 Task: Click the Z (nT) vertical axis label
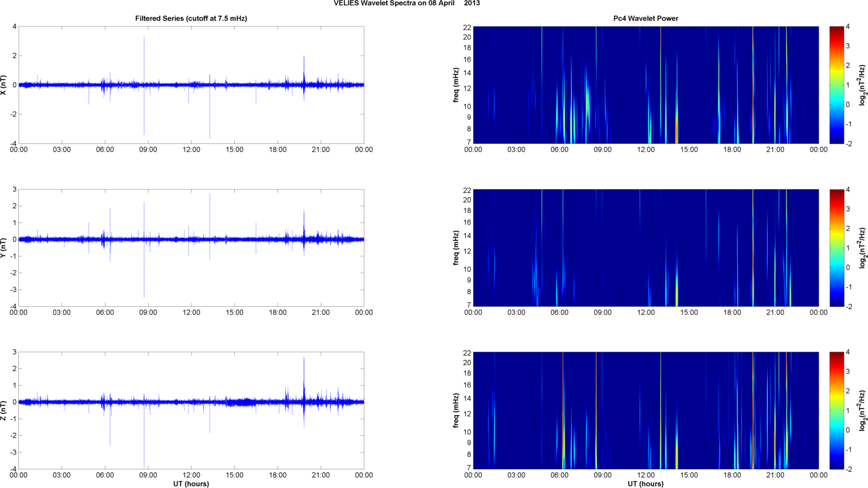tap(4, 411)
